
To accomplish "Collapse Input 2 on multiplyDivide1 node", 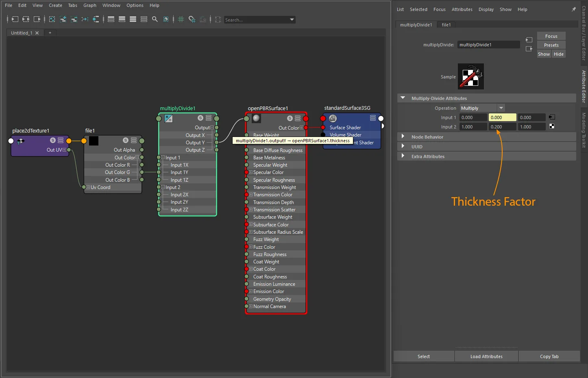I will (163, 187).
